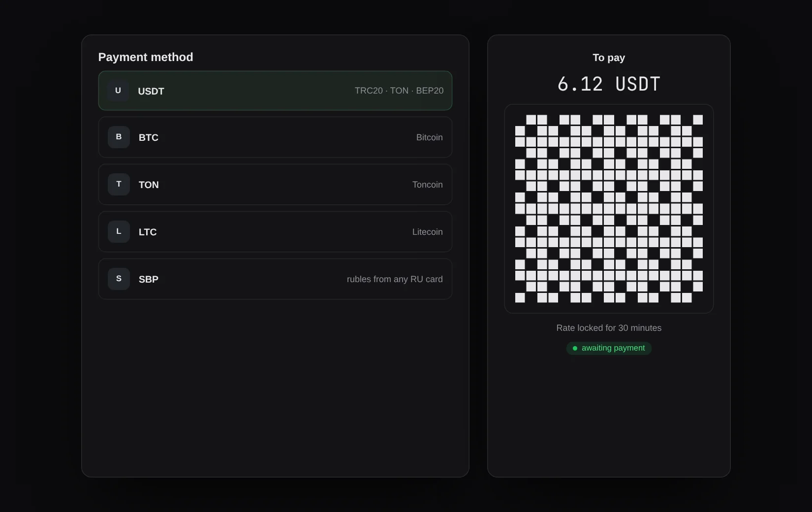This screenshot has height=512, width=812.
Task: Click the 'Litecoin' description text
Action: (428, 232)
